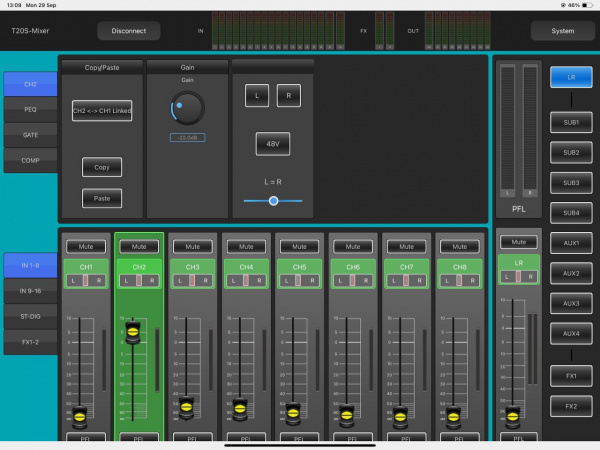The image size is (600, 450).
Task: Select the CH3 channel label
Action: (x=193, y=268)
